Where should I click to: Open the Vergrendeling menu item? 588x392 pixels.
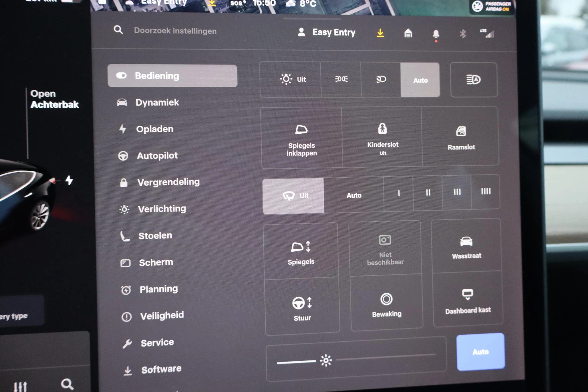pos(168,182)
